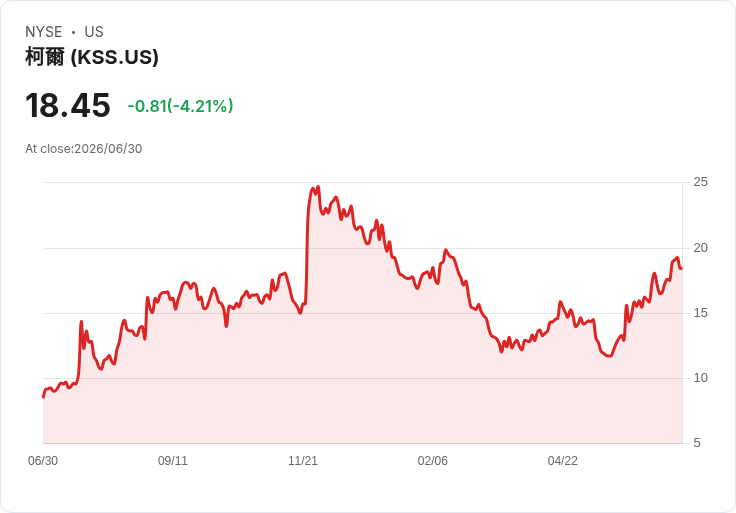
Task: Click the 04/22 x-axis date label
Action: (562, 461)
